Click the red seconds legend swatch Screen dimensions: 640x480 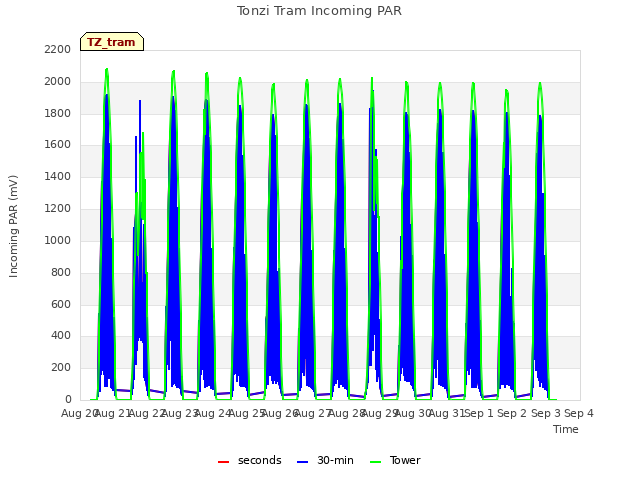224,462
